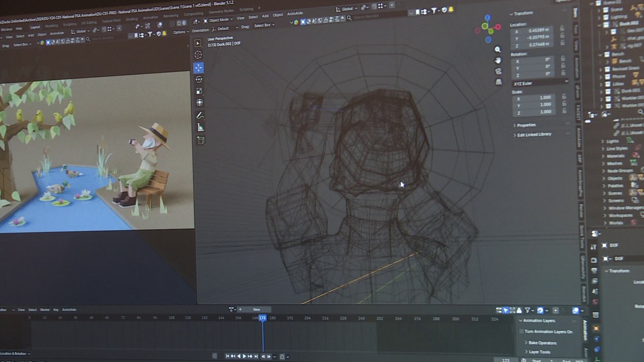
Task: Expand the Properties panel section
Action: [x=526, y=125]
